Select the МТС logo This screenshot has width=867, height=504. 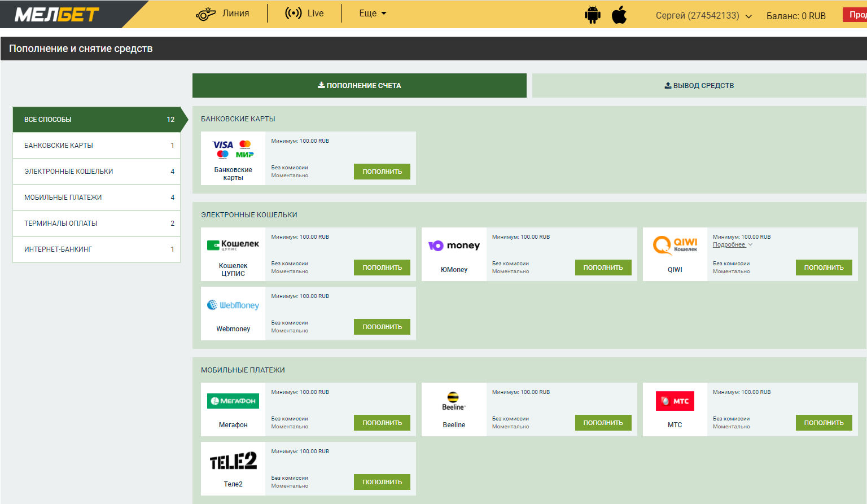[x=675, y=401]
